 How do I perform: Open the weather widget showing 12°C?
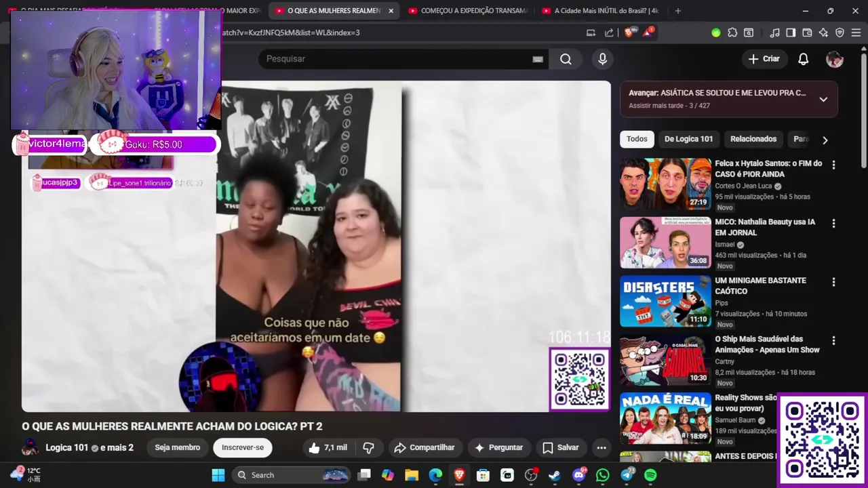26,474
